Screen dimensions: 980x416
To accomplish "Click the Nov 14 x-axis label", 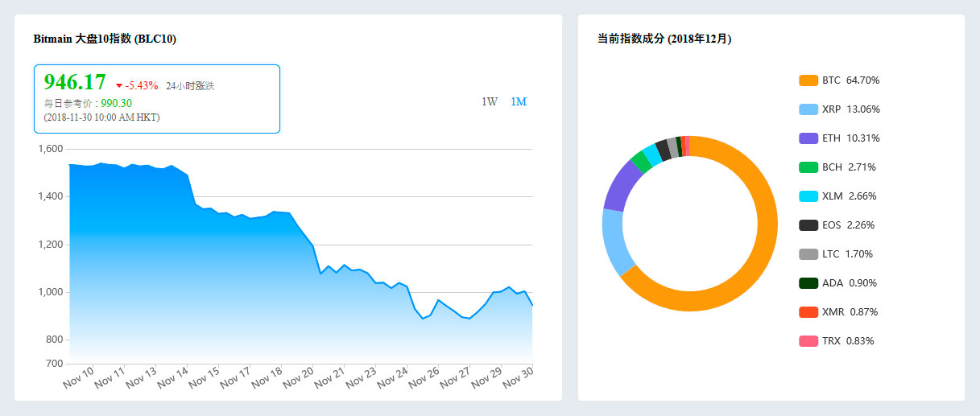I will (x=173, y=377).
